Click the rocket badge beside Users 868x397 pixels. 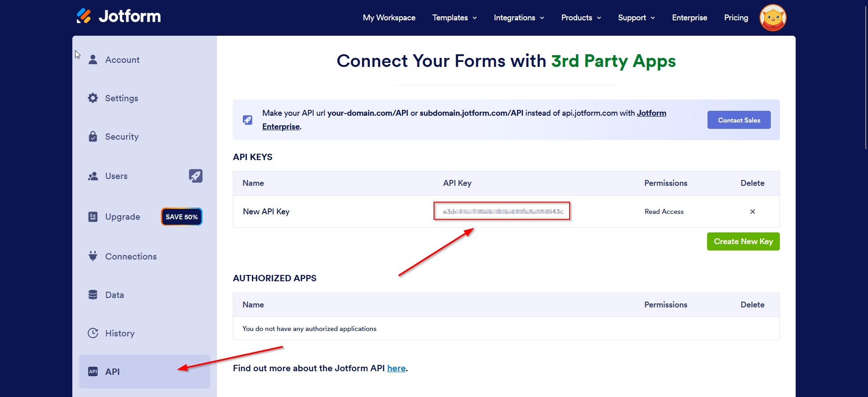pyautogui.click(x=196, y=176)
